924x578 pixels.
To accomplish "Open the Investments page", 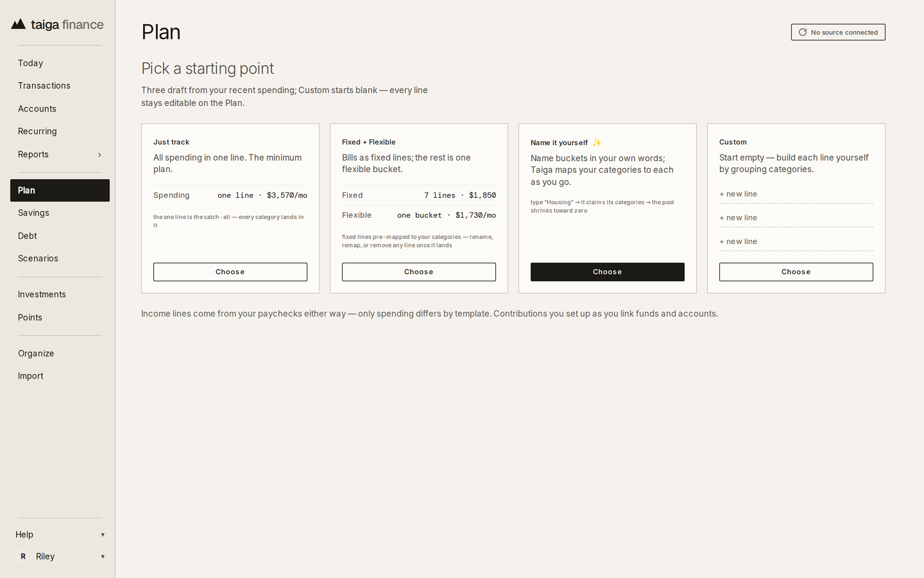I will [60, 294].
